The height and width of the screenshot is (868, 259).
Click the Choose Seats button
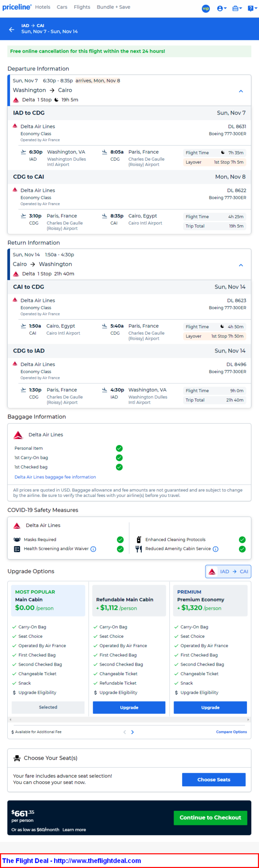point(214,780)
